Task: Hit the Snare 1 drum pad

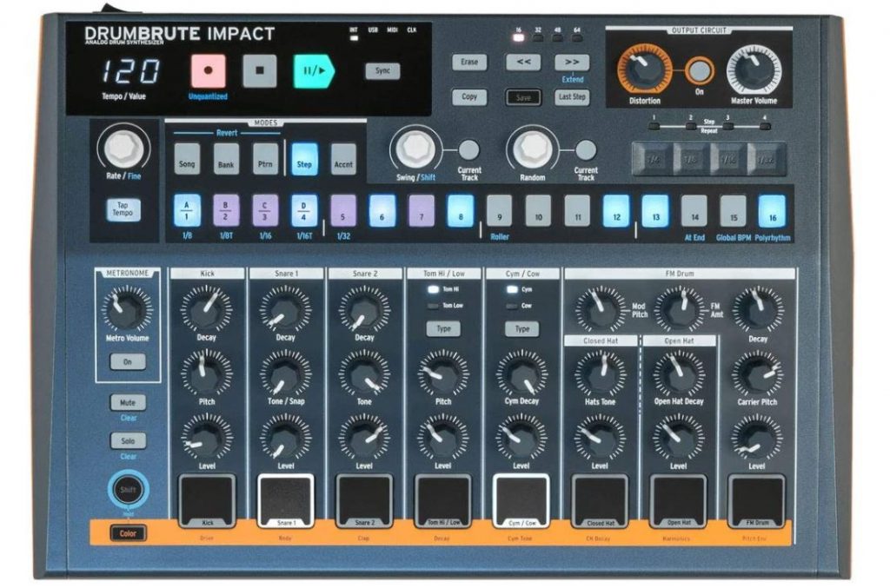Action: tap(286, 502)
